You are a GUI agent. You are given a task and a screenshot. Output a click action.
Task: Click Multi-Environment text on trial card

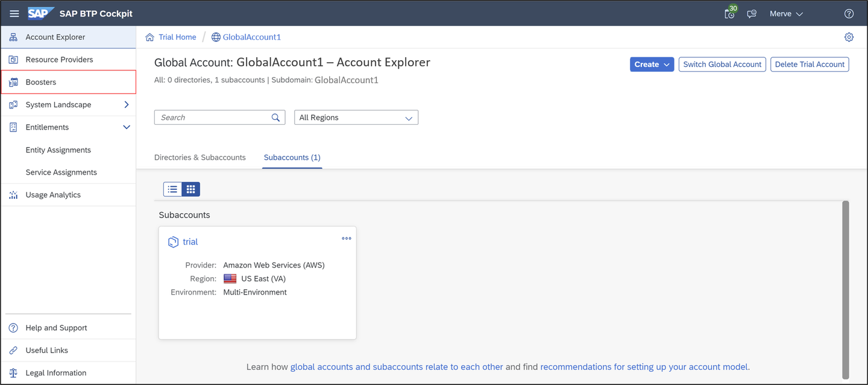255,292
